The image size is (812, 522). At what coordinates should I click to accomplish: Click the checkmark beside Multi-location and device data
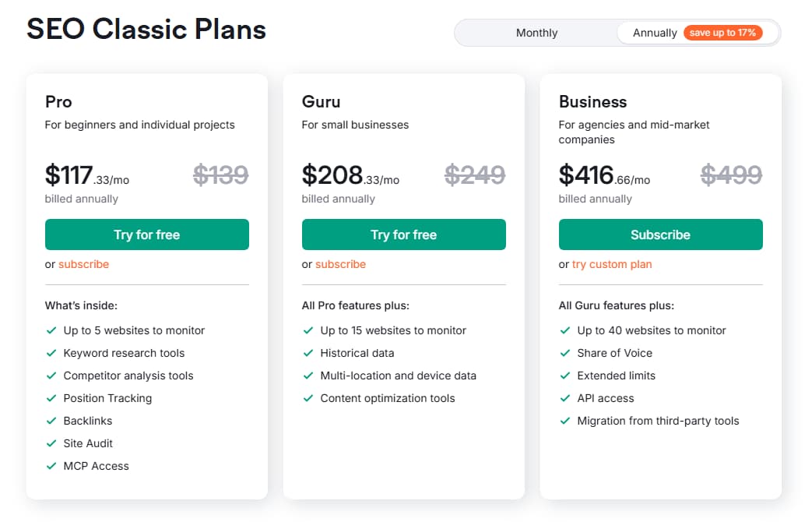pyautogui.click(x=308, y=376)
